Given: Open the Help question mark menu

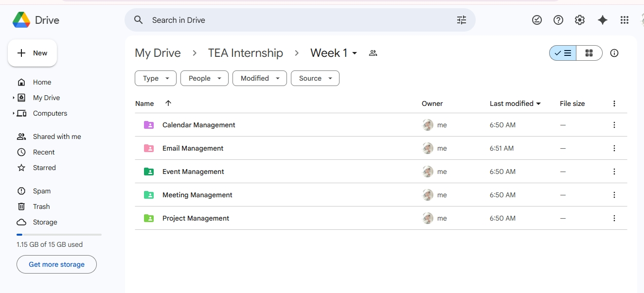Looking at the screenshot, I should coord(558,20).
